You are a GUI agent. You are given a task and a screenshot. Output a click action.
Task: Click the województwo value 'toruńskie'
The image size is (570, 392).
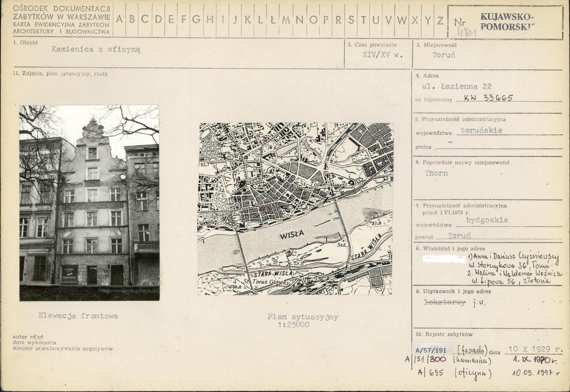[482, 130]
